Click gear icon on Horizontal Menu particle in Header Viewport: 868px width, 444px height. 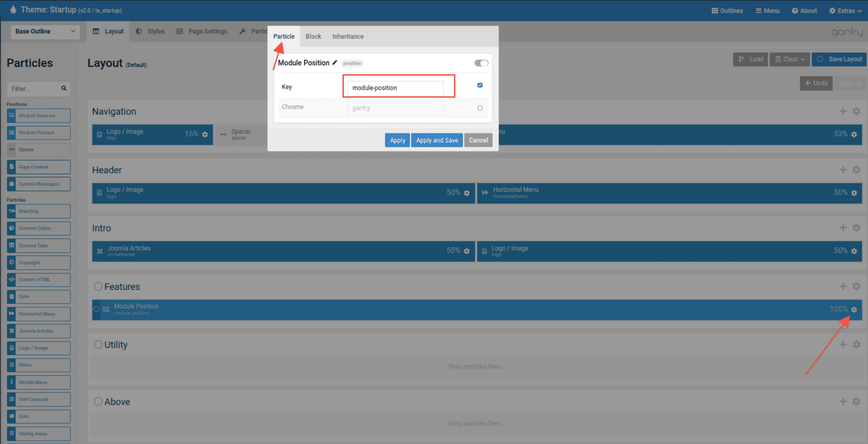[854, 193]
